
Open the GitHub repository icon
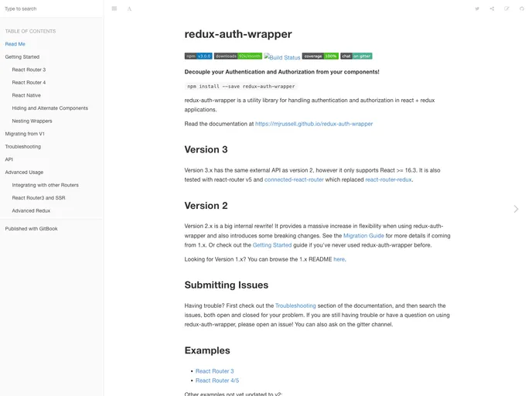click(x=522, y=9)
